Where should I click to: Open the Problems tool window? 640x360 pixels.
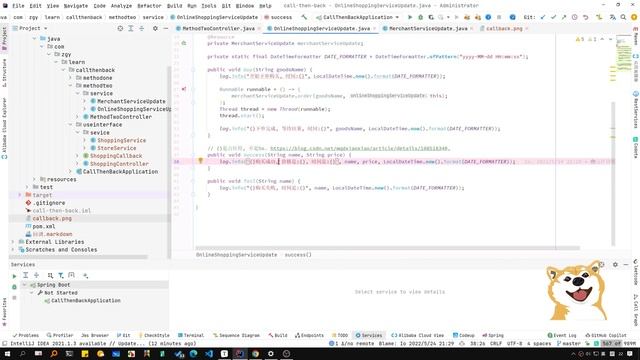pyautogui.click(x=26, y=335)
